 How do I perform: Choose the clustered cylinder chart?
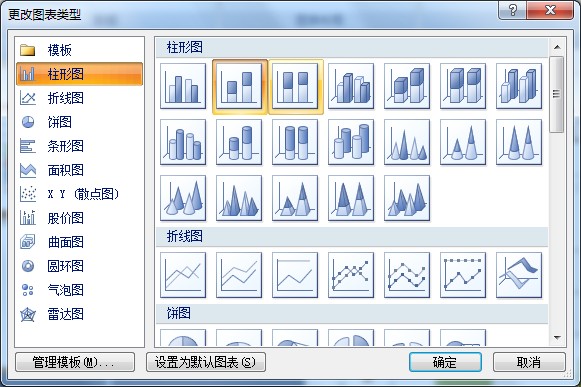point(183,142)
